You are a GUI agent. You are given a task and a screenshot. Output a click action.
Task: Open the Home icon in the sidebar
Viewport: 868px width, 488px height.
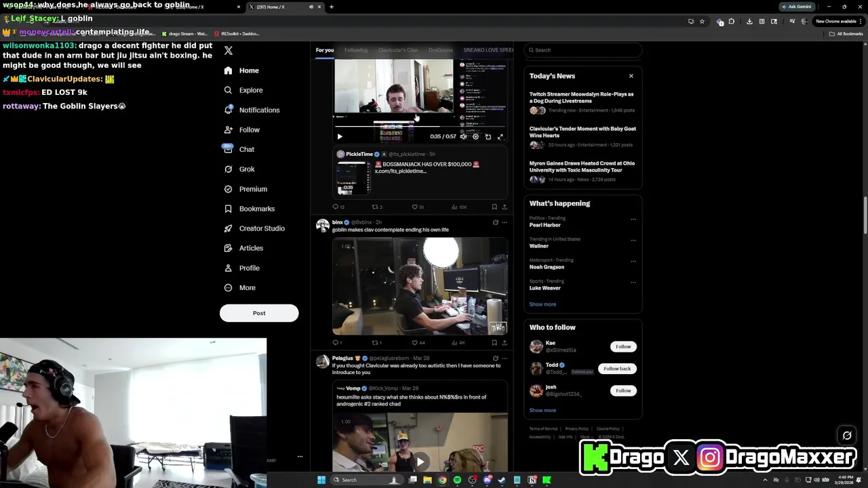pyautogui.click(x=229, y=70)
